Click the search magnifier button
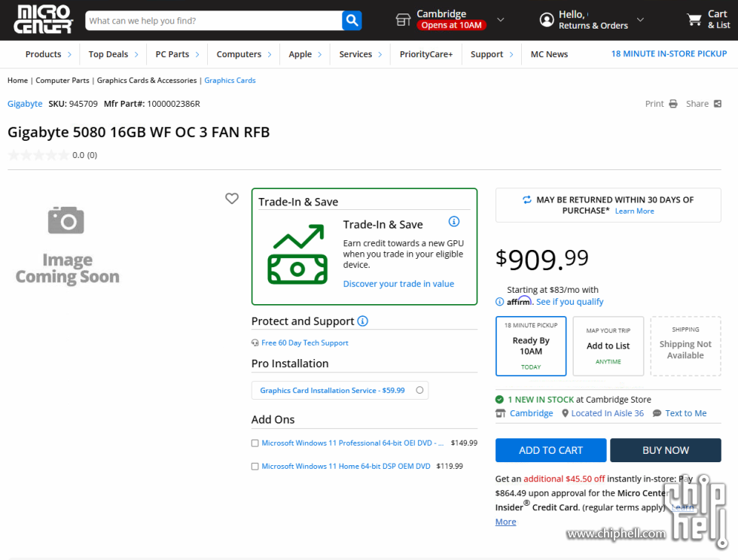 coord(352,20)
